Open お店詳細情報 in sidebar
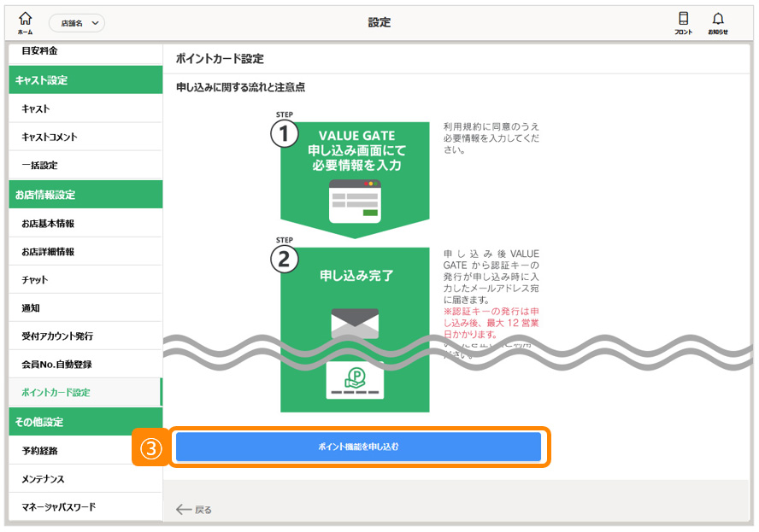This screenshot has height=532, width=759. (x=48, y=252)
